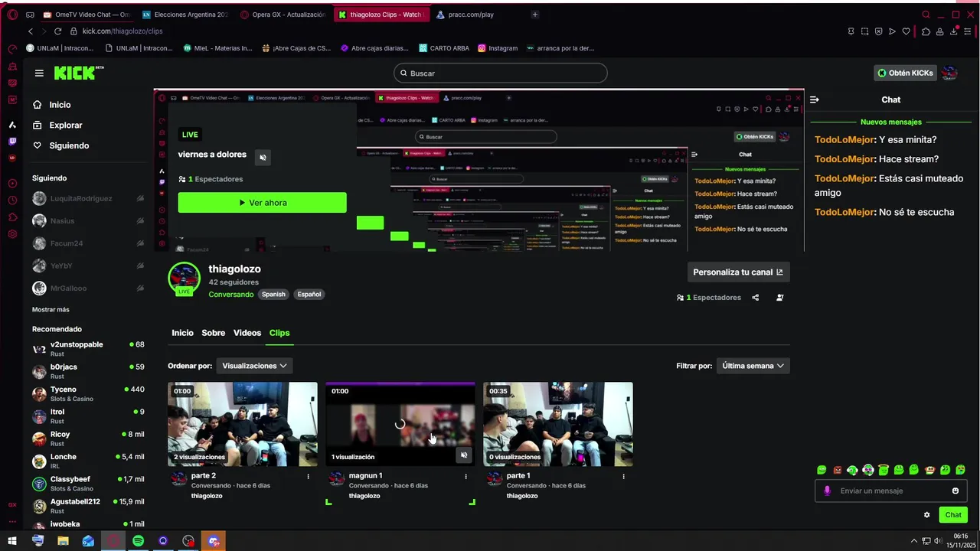Take snapshot with the capture icon

tap(864, 31)
